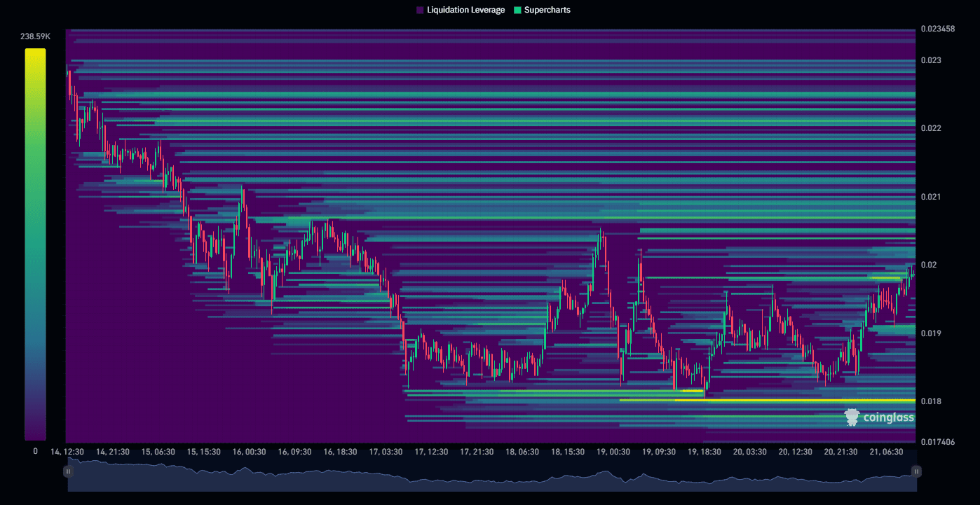This screenshot has height=505, width=980.
Task: Click the coinglass watermark text
Action: point(888,418)
